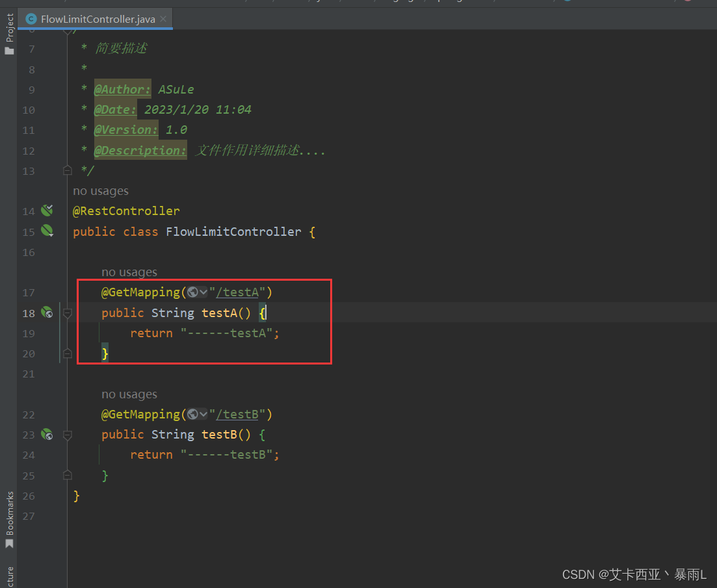
Task: Click the @Version: Javadoc tag
Action: coord(125,130)
